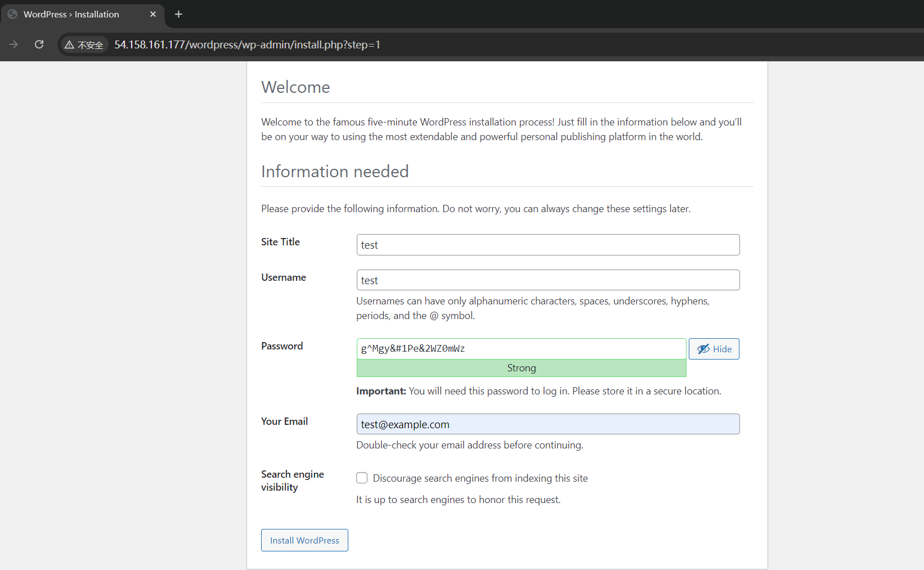Image resolution: width=924 pixels, height=570 pixels.
Task: Click the Site Title label
Action: [280, 242]
